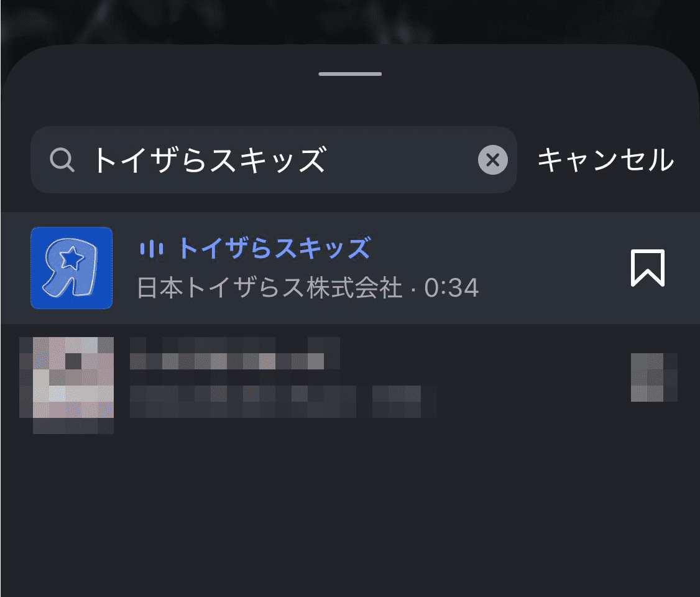Tap the magnifying glass search icon
700x597 pixels.
[62, 160]
